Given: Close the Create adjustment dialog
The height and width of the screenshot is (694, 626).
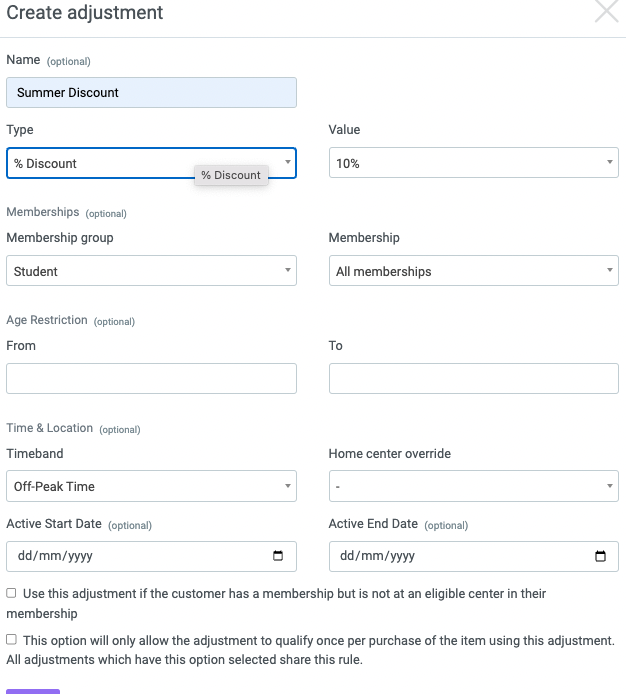Looking at the screenshot, I should pos(606,10).
